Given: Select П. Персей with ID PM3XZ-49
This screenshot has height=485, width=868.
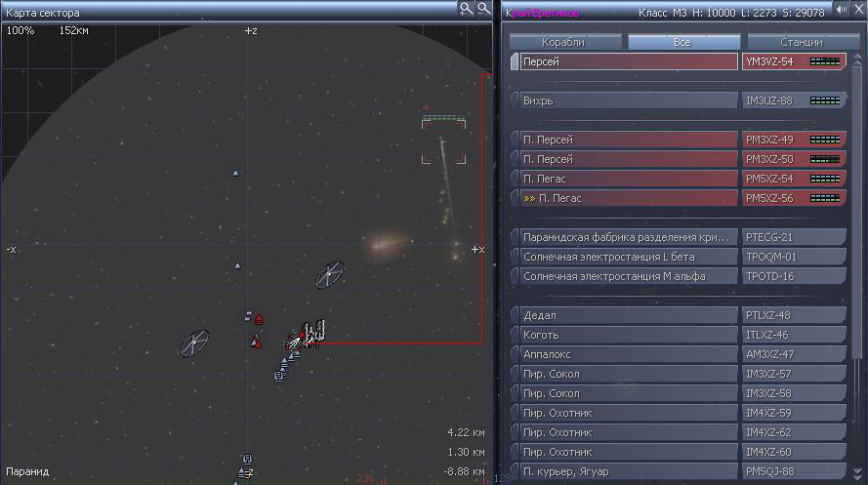Looking at the screenshot, I should point(629,140).
